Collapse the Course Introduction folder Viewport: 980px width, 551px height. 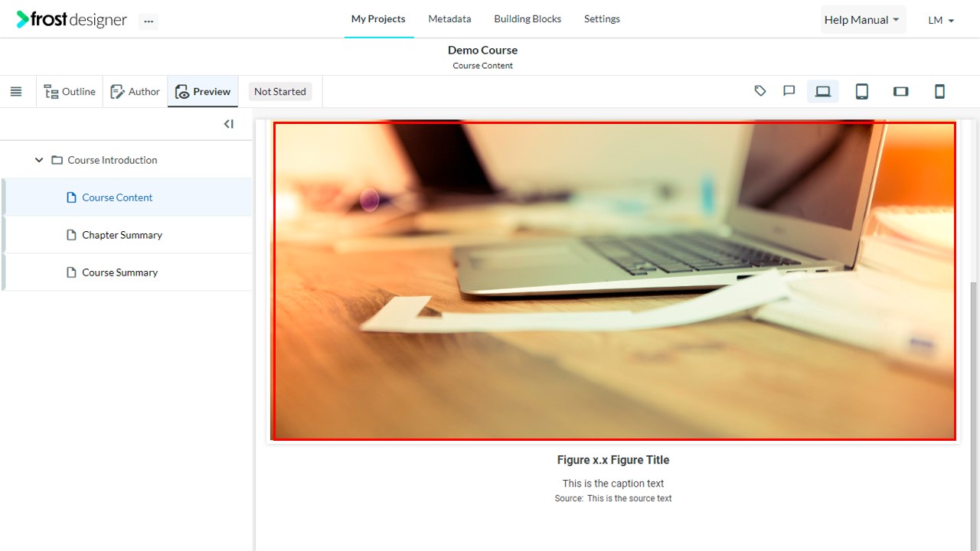(39, 160)
